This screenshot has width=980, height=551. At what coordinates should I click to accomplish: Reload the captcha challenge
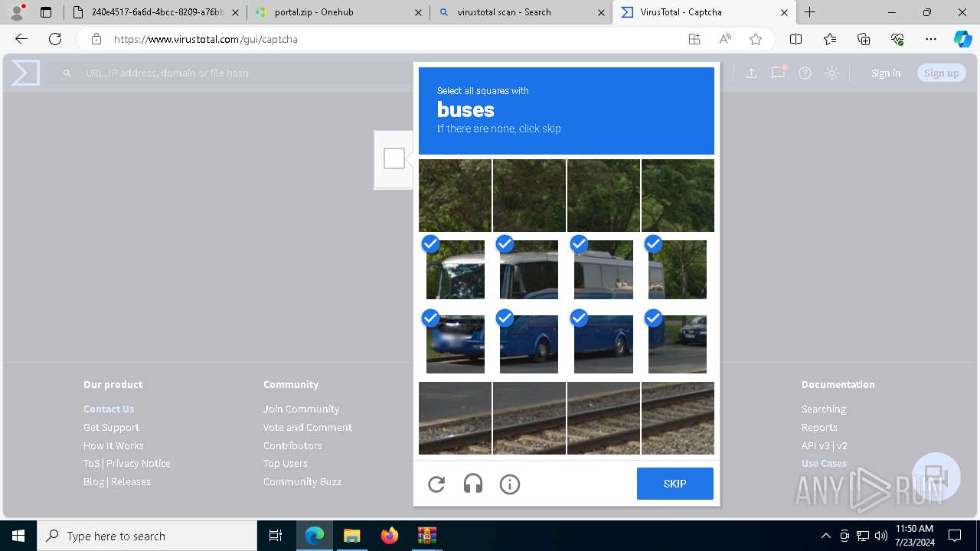click(436, 484)
